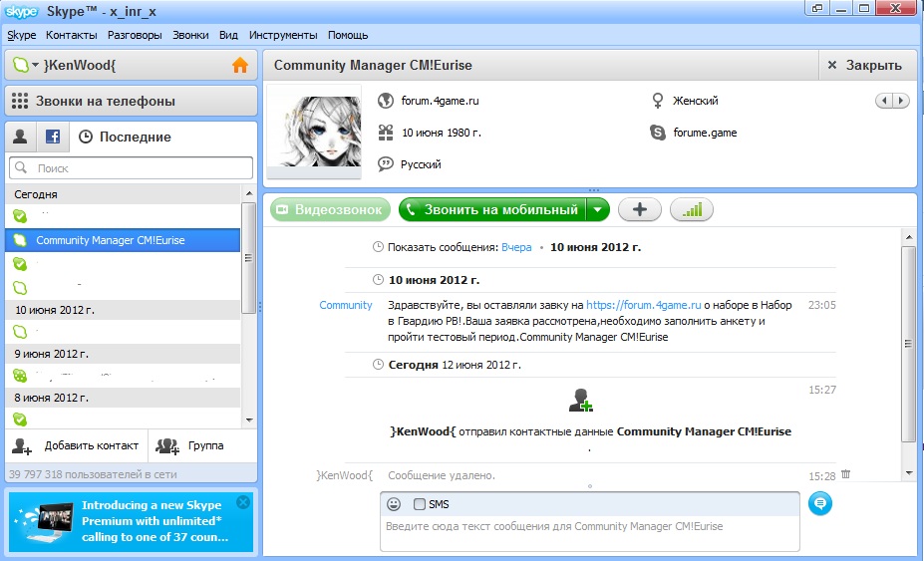Screen dimensions: 924x561
Task: Click the female gender icon
Action: pos(658,101)
